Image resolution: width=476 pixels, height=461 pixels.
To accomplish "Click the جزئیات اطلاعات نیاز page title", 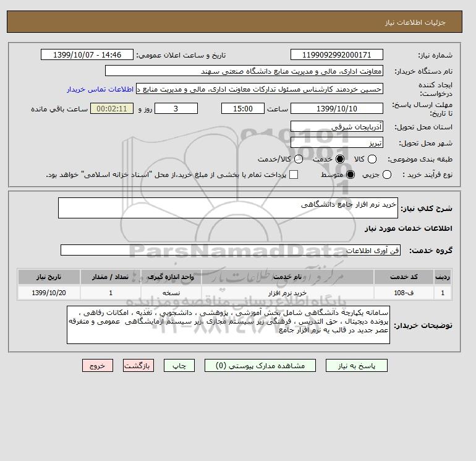I will (415, 23).
